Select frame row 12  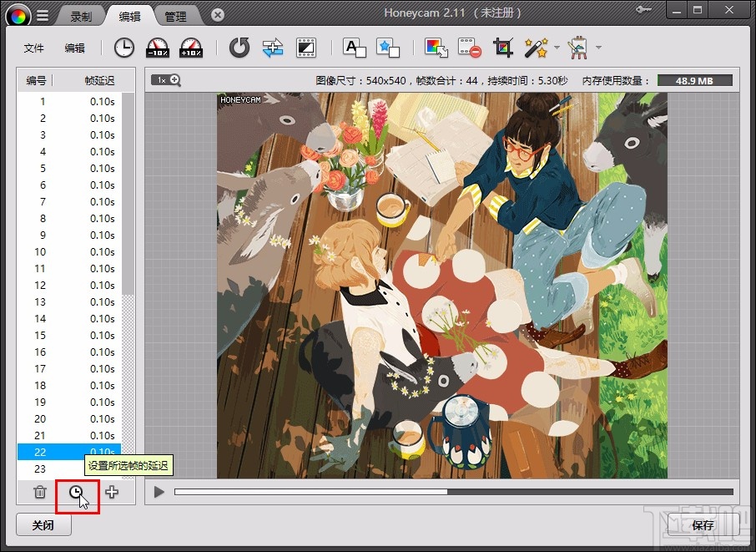[x=69, y=285]
